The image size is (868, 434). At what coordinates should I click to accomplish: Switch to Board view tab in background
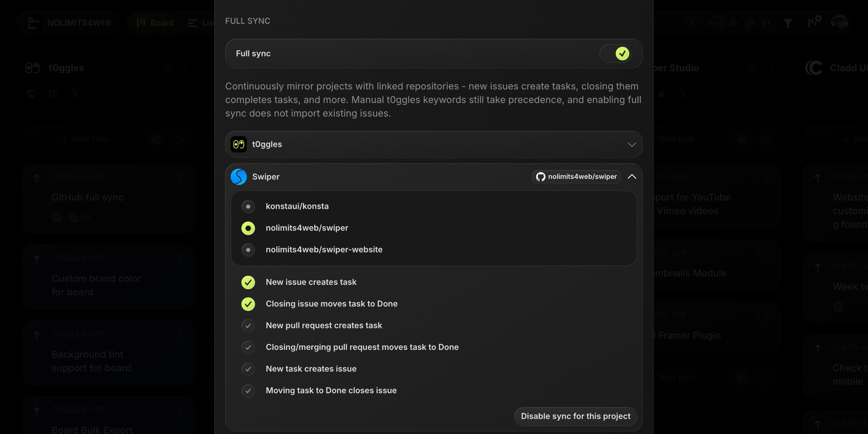[x=155, y=23]
